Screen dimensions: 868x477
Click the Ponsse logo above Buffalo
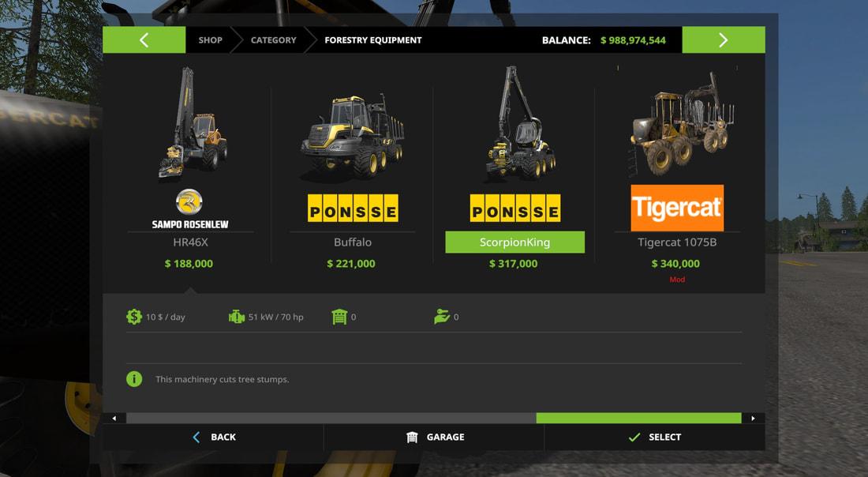pos(353,208)
